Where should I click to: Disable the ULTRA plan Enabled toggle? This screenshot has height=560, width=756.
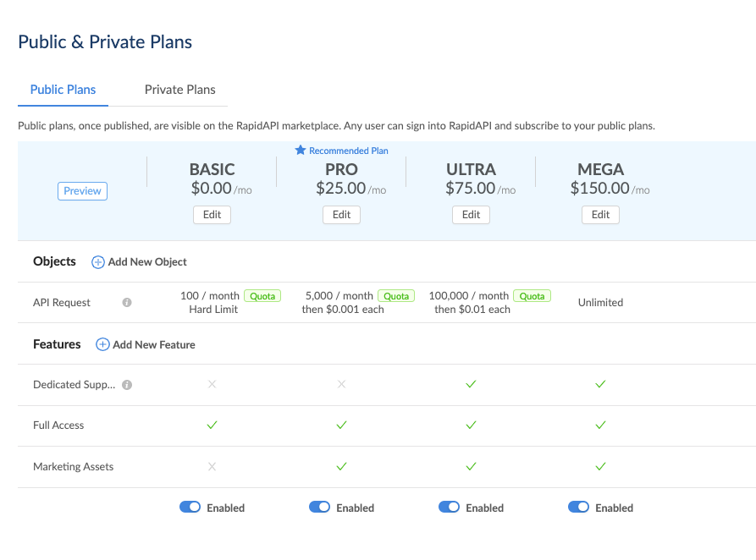pyautogui.click(x=449, y=508)
